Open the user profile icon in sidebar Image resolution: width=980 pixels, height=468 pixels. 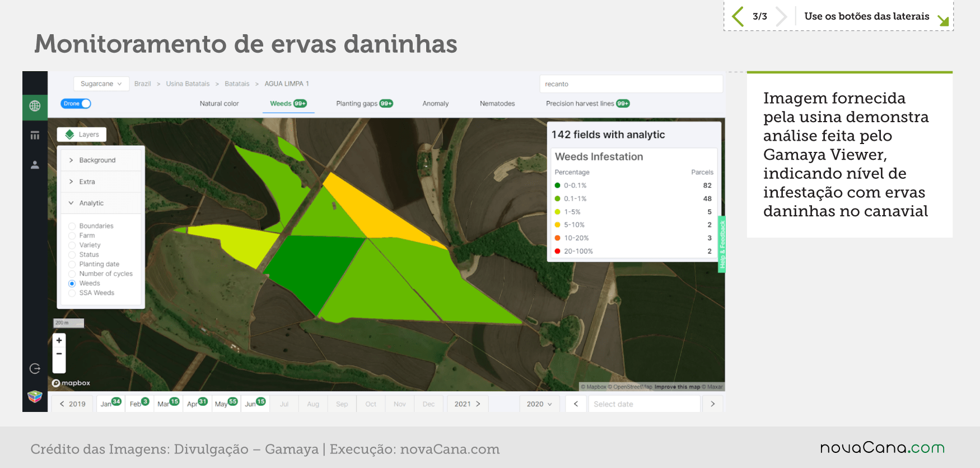coord(35,165)
